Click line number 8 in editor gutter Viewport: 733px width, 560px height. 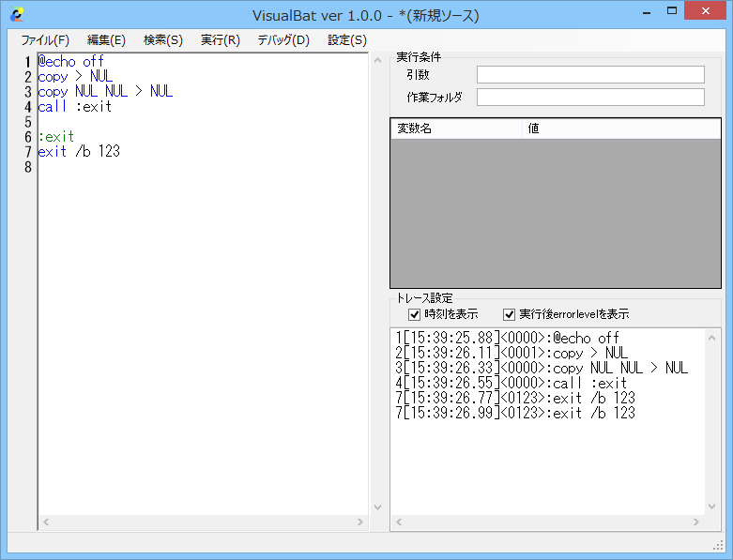click(28, 167)
